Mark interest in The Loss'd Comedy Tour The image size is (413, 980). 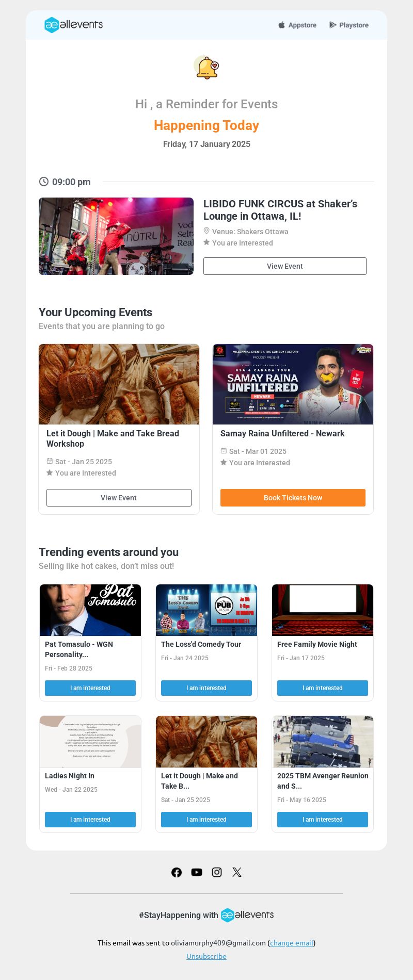206,688
